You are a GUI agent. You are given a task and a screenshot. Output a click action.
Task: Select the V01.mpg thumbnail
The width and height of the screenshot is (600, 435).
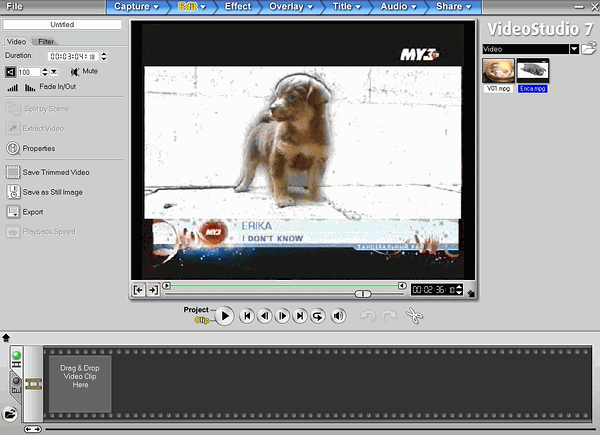(498, 70)
